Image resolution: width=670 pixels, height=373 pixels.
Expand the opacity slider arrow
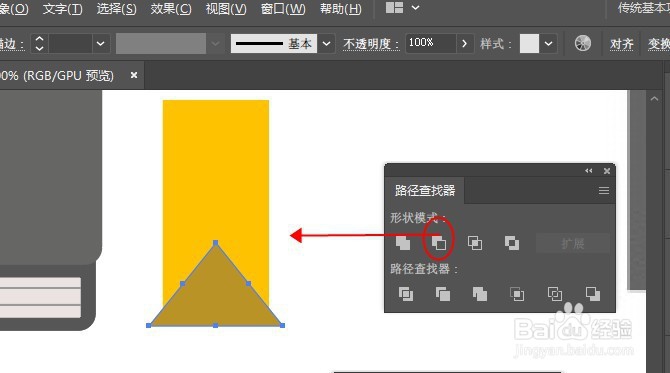(464, 44)
